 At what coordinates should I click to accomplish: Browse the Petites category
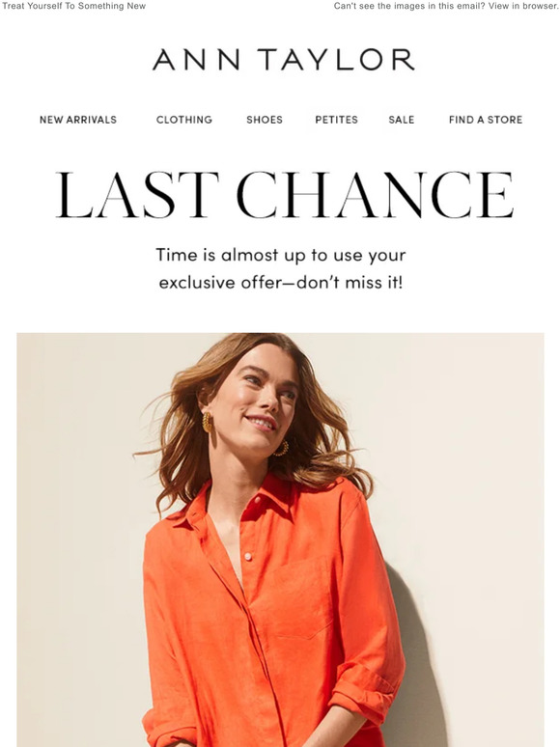click(x=336, y=120)
